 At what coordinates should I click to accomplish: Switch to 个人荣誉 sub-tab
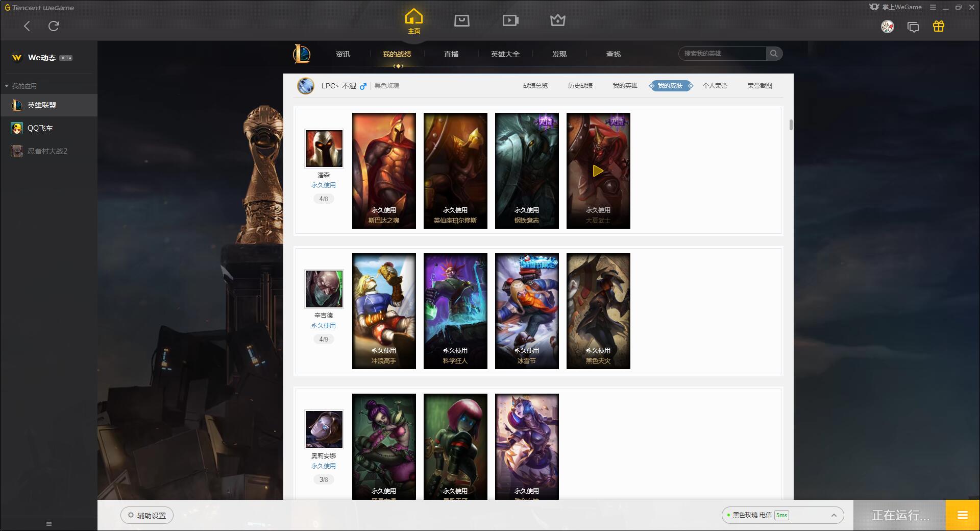coord(715,86)
